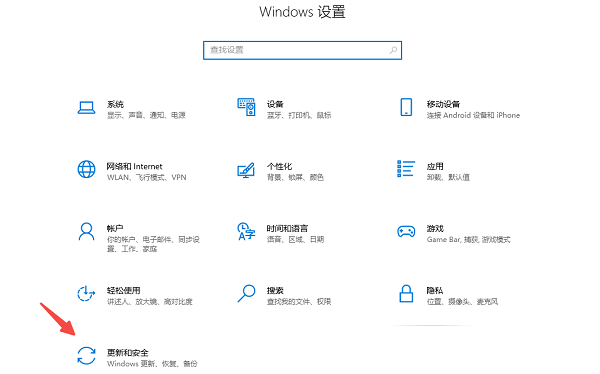Open the 设备 keyboard and speaker icon
Image resolution: width=600 pixels, height=374 pixels.
[246, 107]
